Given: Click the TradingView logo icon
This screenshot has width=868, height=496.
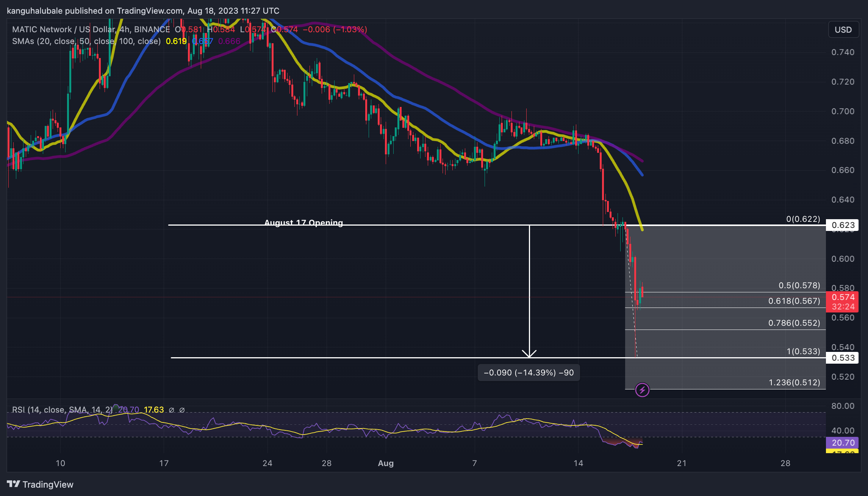Looking at the screenshot, I should [x=13, y=484].
